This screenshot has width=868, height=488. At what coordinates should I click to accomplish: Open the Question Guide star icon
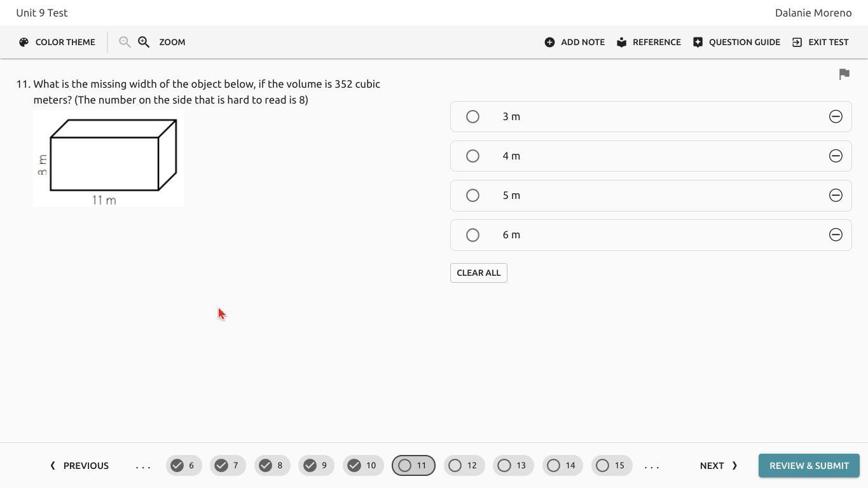pos(698,42)
